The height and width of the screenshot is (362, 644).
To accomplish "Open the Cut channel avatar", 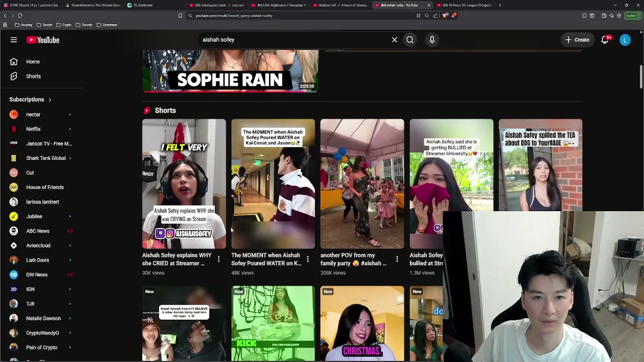I will tap(14, 173).
